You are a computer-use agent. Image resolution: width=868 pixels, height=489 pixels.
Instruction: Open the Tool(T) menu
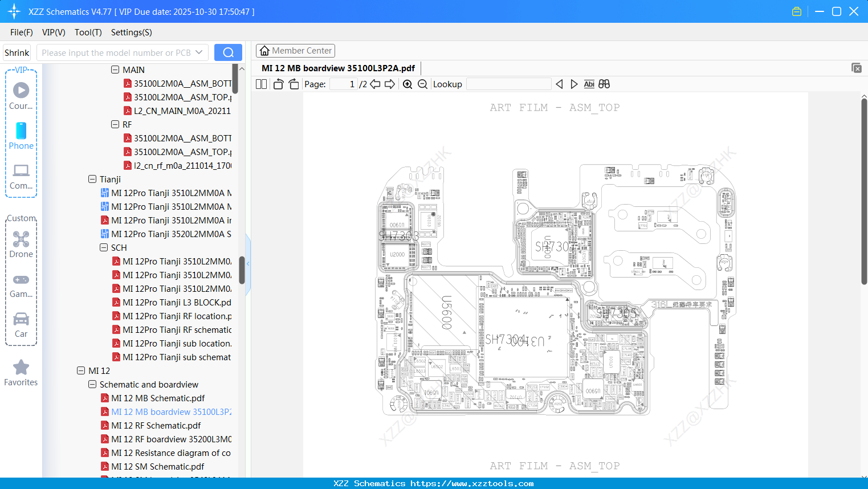[88, 32]
